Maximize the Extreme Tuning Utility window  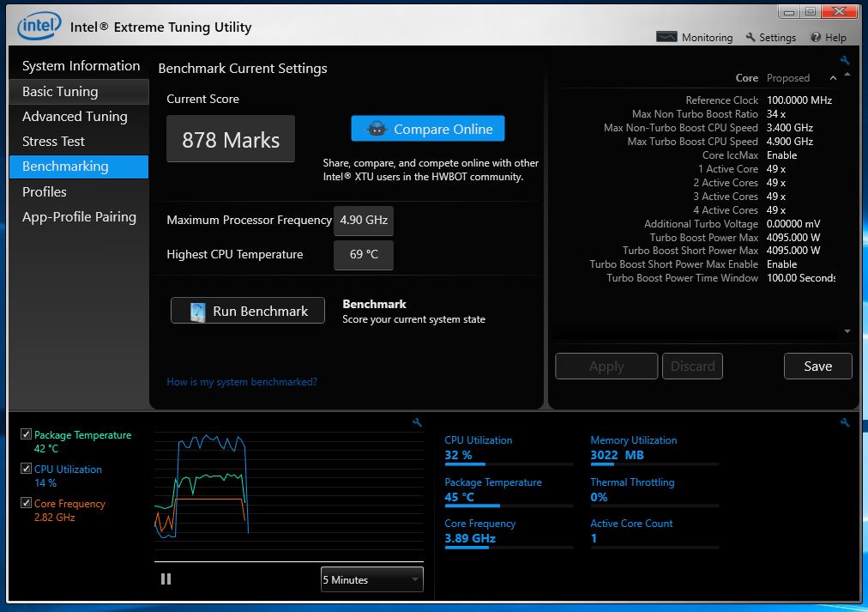(811, 12)
